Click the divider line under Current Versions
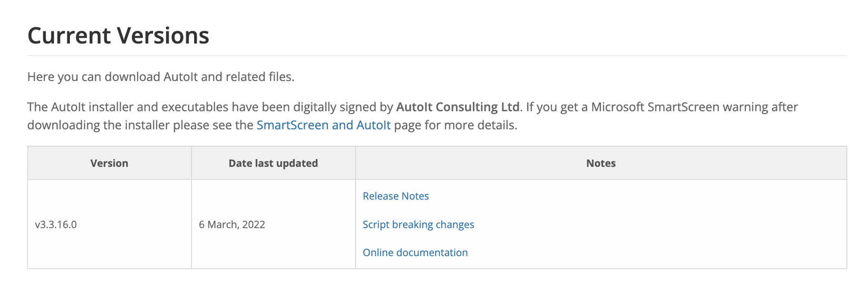868x294 pixels. tap(437, 55)
